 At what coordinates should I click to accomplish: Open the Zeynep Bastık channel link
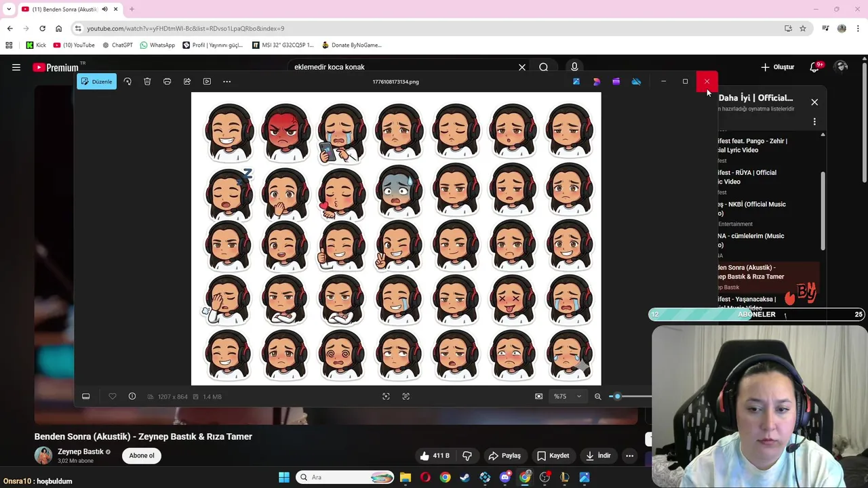[80, 451]
